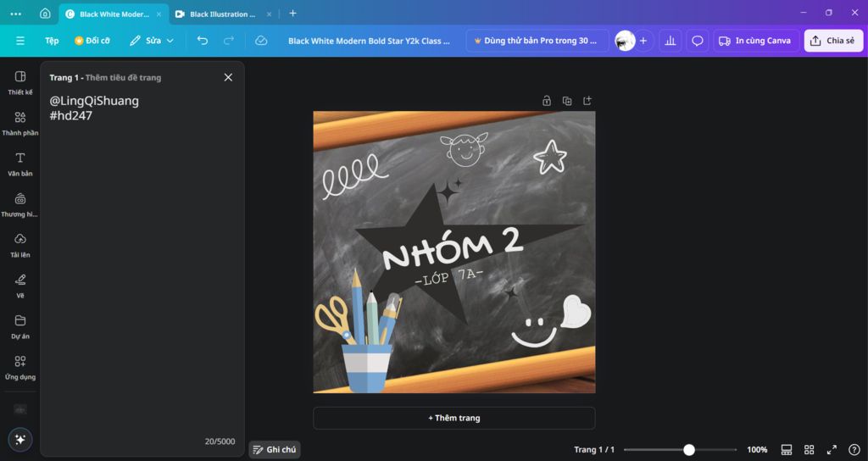The image size is (868, 461).
Task: Open the Tải lên uploads panel
Action: 20,246
